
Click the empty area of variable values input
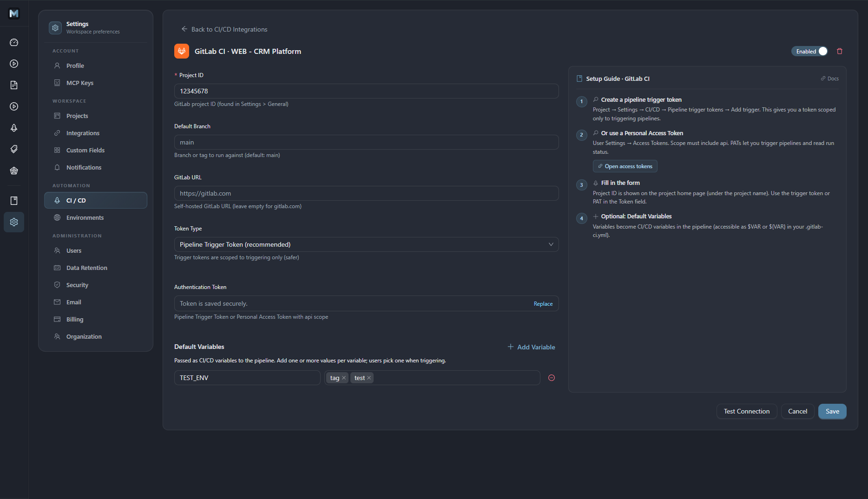(x=455, y=378)
